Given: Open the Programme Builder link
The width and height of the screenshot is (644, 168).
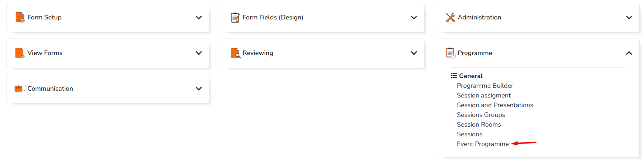Looking at the screenshot, I should pos(485,86).
